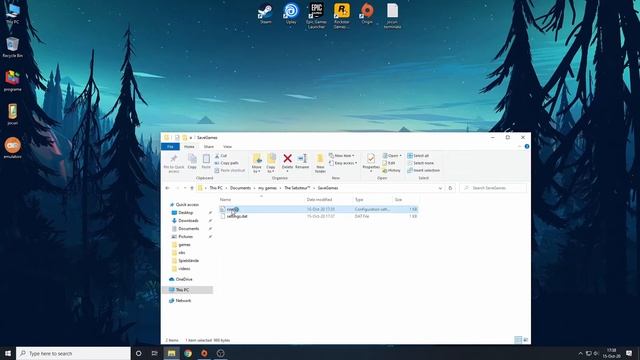Image resolution: width=640 pixels, height=360 pixels.
Task: Open the games folder in navigation pane
Action: 184,244
